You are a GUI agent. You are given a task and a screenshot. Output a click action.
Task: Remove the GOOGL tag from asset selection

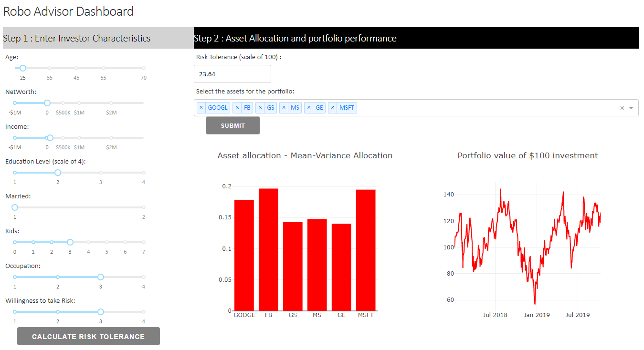(201, 108)
